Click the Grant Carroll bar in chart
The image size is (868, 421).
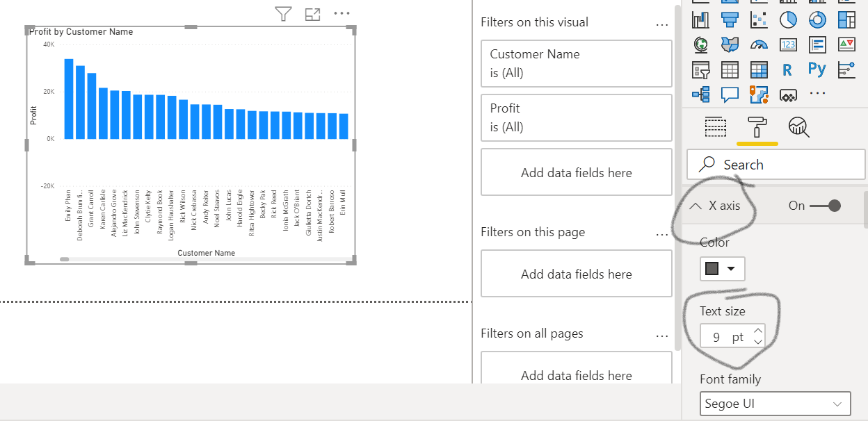(91, 106)
